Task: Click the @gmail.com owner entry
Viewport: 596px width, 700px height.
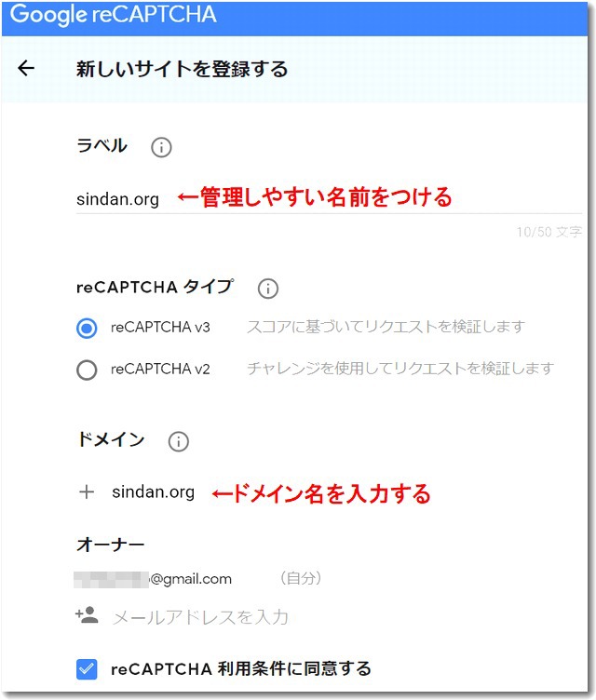Action: pos(153,579)
